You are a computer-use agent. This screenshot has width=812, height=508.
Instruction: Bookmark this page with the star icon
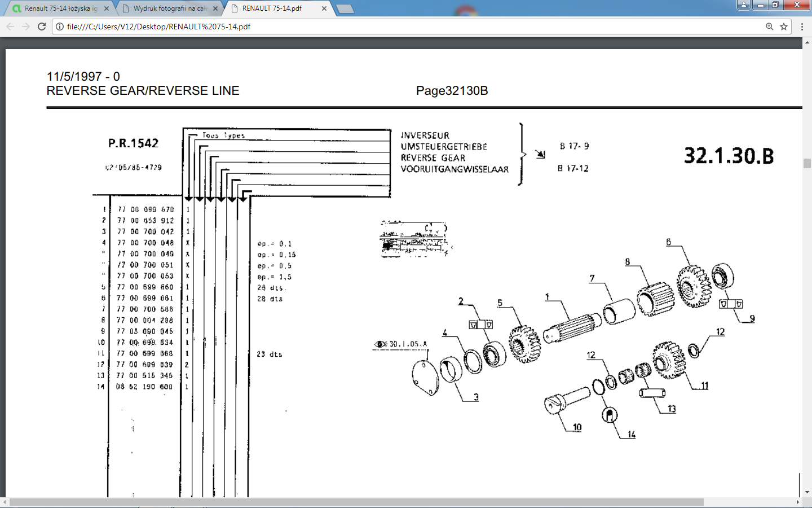click(x=784, y=27)
